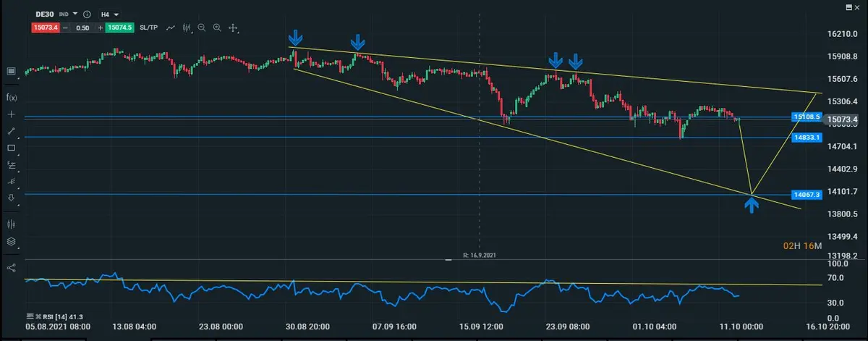Open the SL/TP settings
The image size is (868, 341).
(x=148, y=28)
